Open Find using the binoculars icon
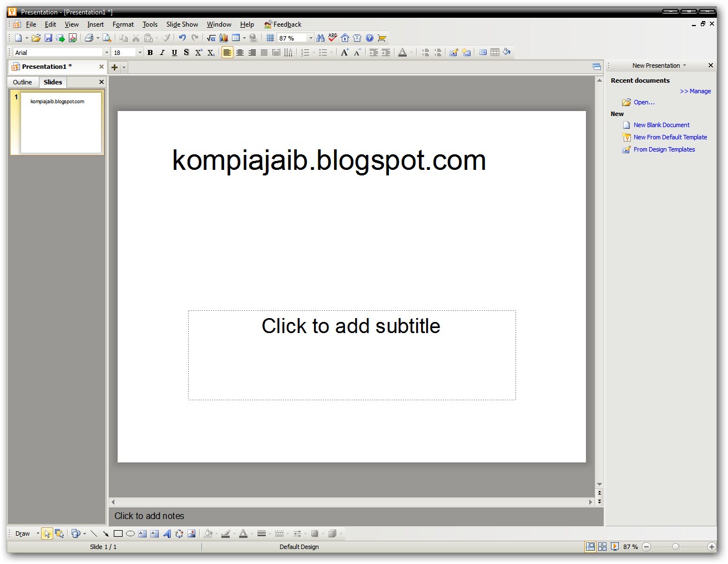Image resolution: width=728 pixels, height=564 pixels. [321, 38]
